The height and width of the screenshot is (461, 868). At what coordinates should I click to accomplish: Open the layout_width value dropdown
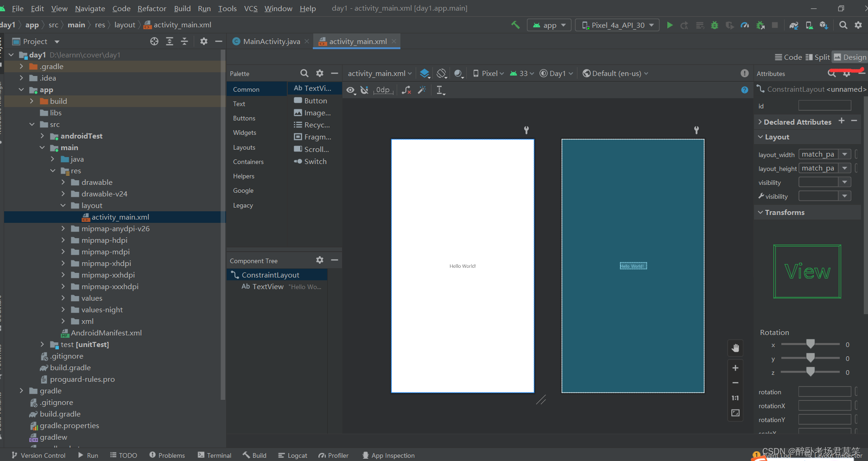point(845,154)
